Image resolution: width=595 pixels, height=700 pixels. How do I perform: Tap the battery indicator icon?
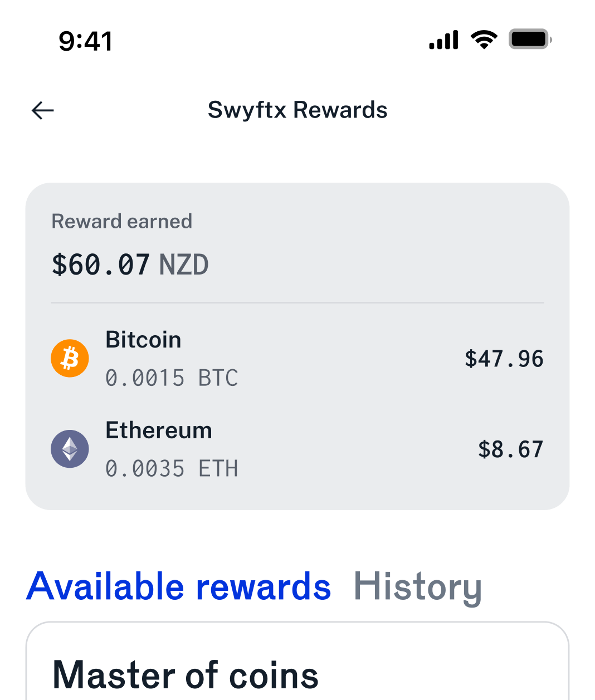530,40
